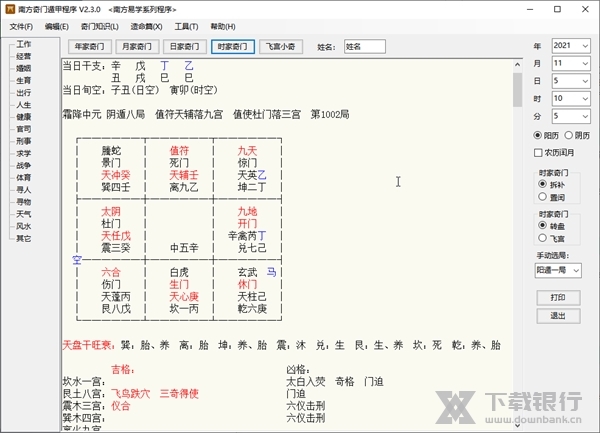Select 战争 in the sidebar tree
Image resolution: width=600 pixels, height=433 pixels.
[x=24, y=166]
